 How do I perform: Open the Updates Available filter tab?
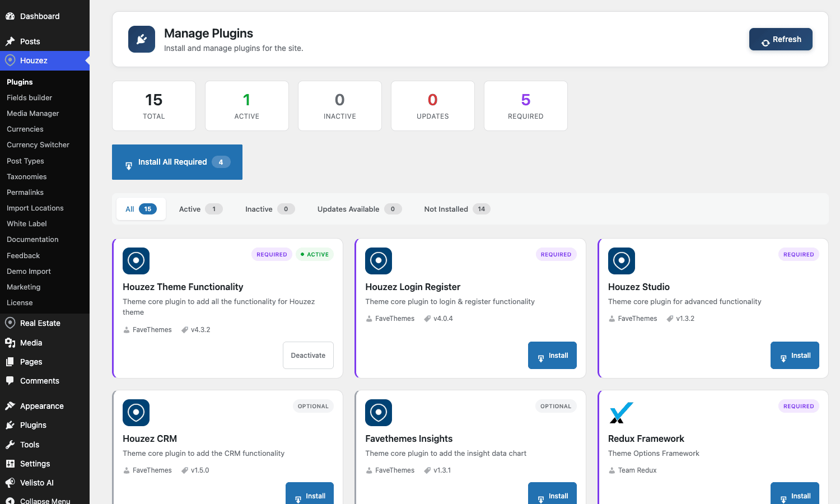[360, 209]
